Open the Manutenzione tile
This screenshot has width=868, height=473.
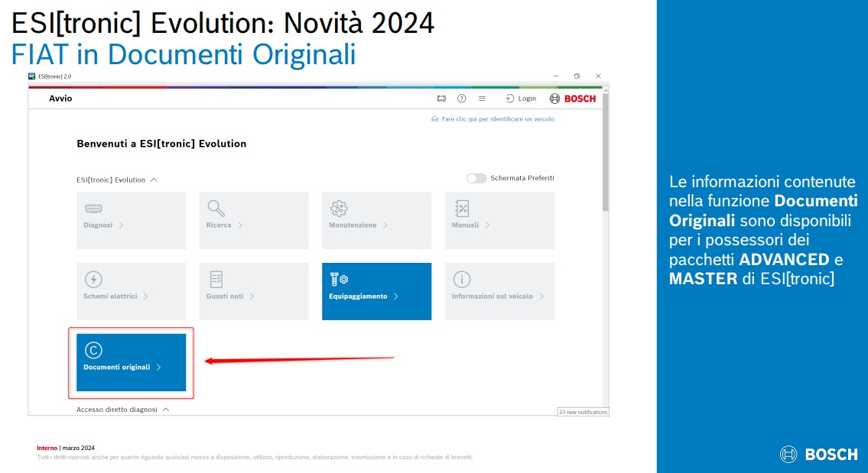376,220
